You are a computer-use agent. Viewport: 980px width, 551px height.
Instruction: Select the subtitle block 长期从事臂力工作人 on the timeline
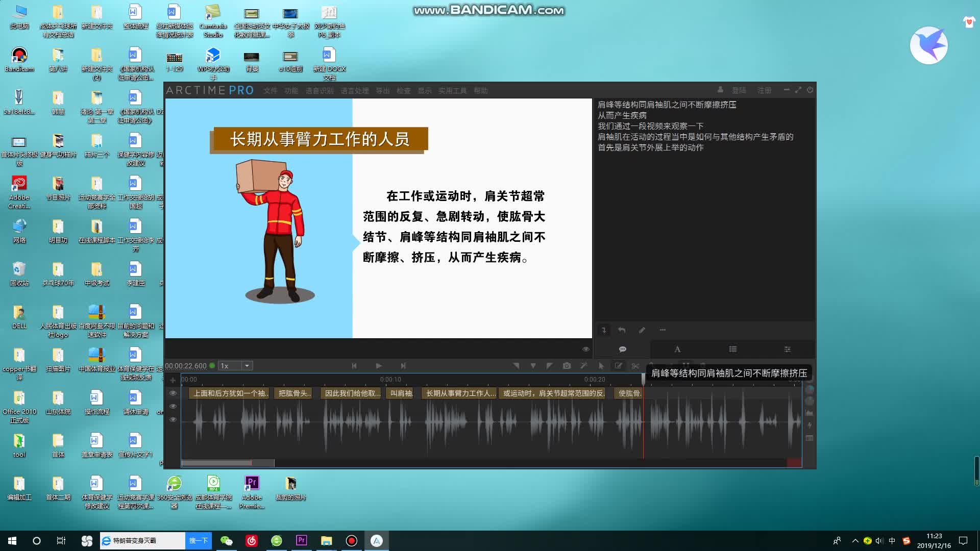tap(459, 393)
